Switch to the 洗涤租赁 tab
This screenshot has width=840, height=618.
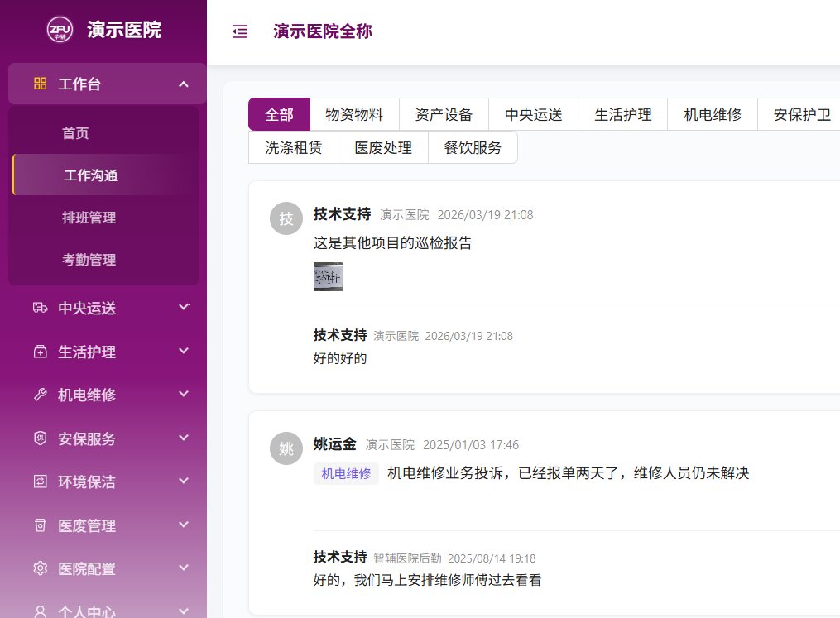click(x=293, y=147)
